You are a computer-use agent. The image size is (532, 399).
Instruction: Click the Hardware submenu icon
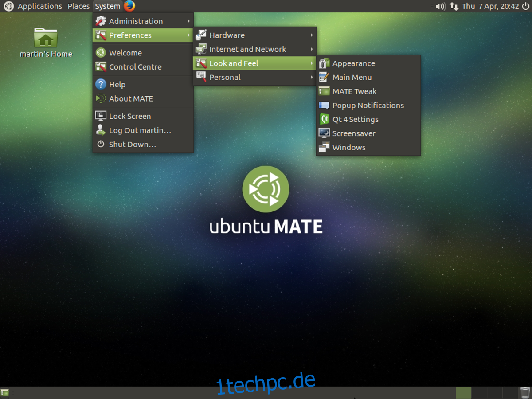[x=201, y=35]
